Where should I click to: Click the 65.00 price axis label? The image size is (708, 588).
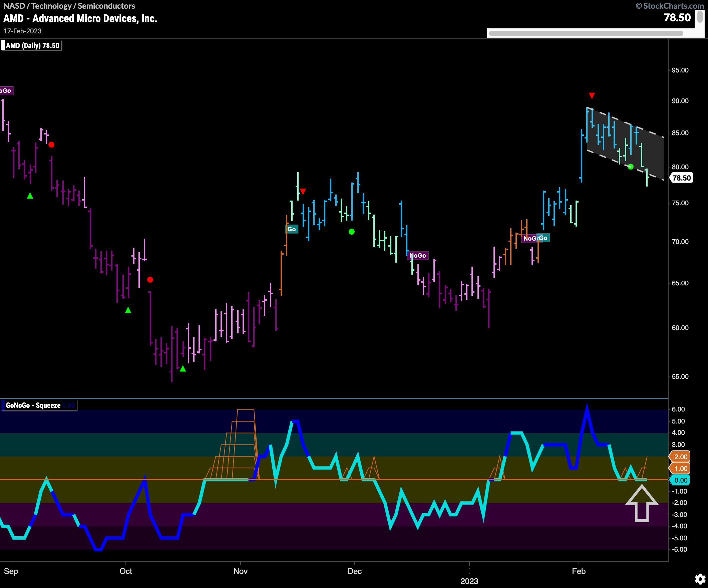click(680, 283)
